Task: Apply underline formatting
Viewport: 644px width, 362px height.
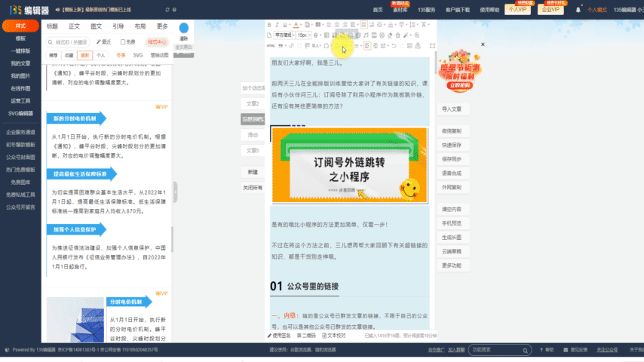Action: pyautogui.click(x=285, y=25)
